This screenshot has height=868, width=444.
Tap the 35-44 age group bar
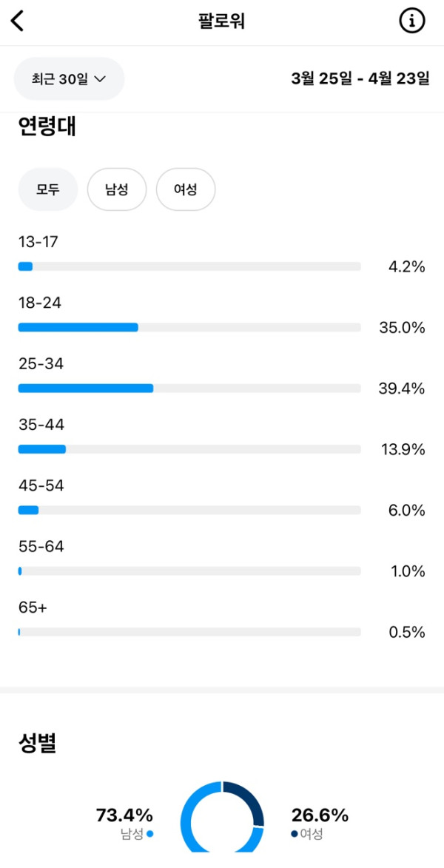pyautogui.click(x=189, y=449)
